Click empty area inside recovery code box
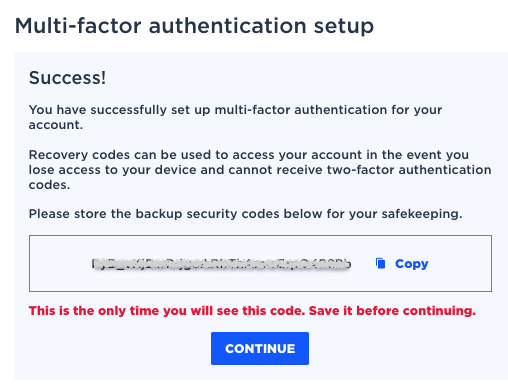Screen dimensions: 508x388 pos(60,263)
